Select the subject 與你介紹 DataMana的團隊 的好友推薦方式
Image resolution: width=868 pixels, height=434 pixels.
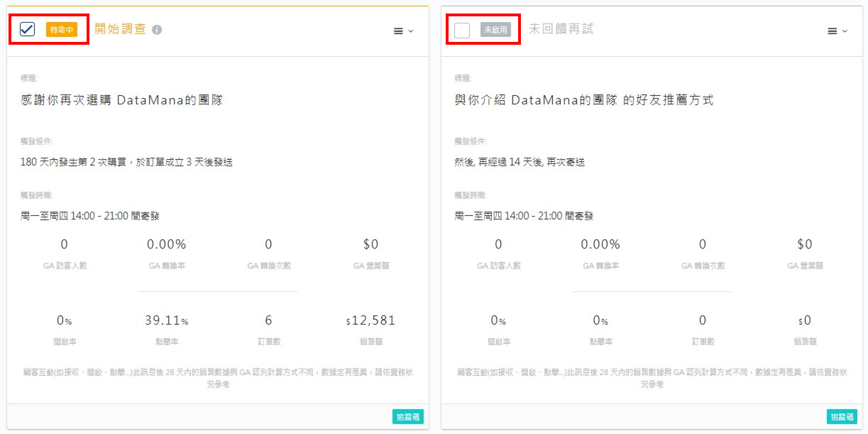click(x=584, y=100)
